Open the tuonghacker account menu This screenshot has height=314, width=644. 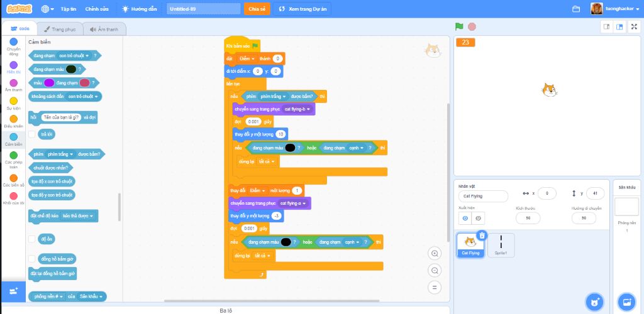coord(616,9)
